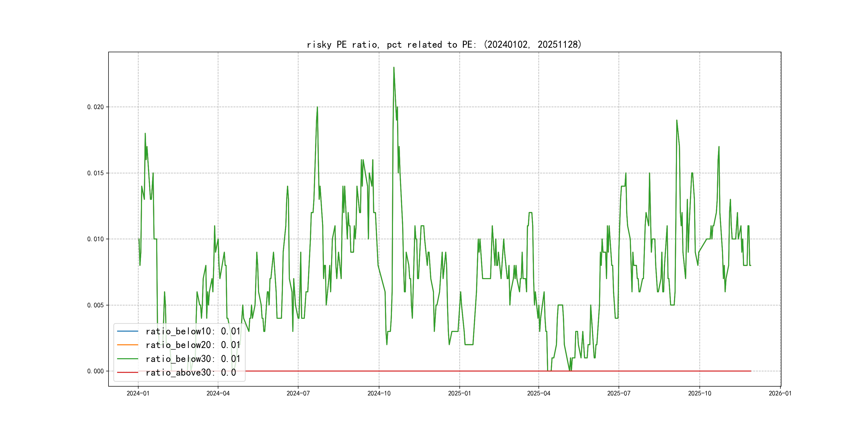Click the 2026-01 x-axis tick label

[x=780, y=393]
